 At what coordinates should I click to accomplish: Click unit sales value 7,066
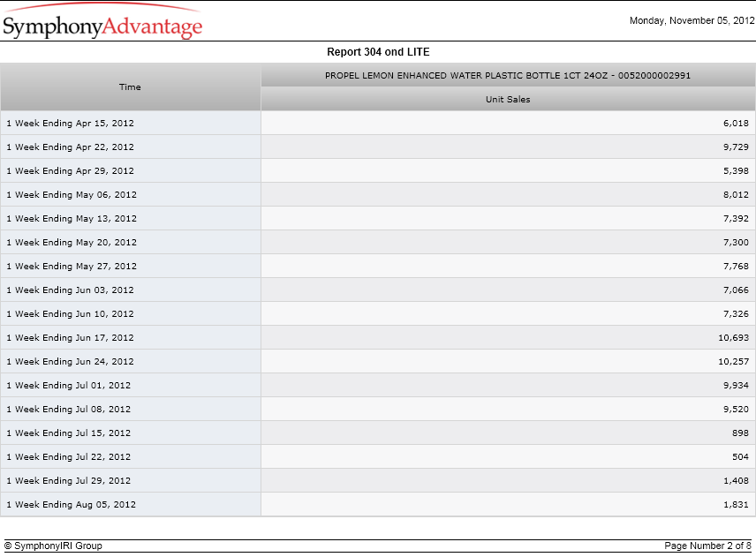(736, 290)
